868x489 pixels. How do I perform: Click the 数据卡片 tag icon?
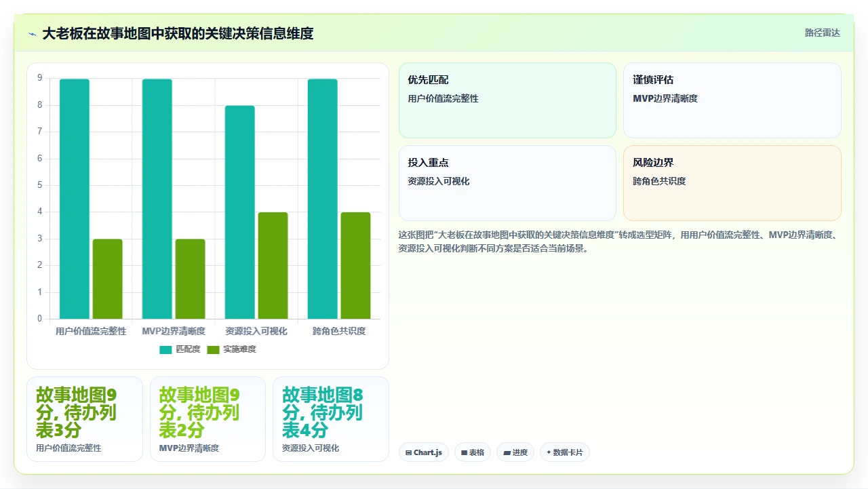(x=549, y=452)
